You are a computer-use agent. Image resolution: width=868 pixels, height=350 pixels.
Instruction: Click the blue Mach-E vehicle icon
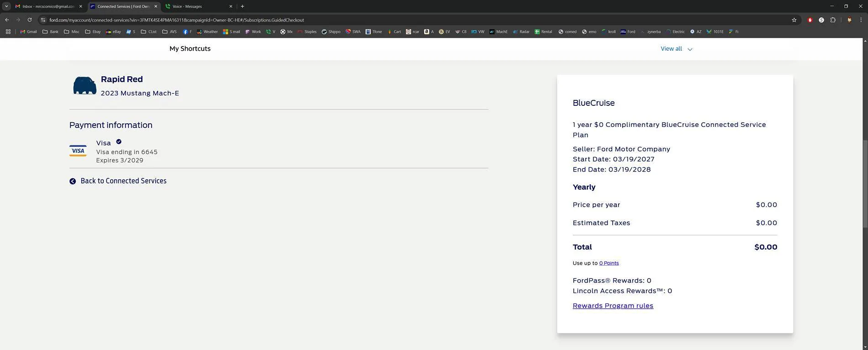tap(85, 85)
